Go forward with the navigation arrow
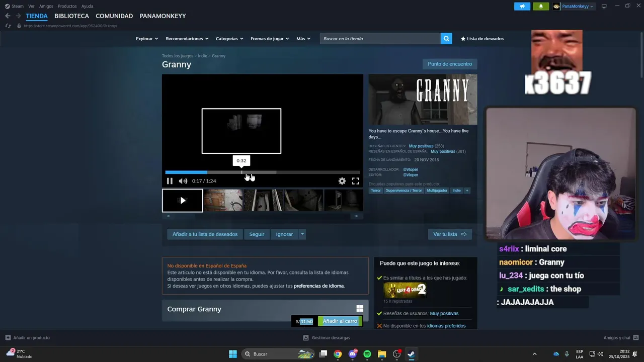This screenshot has height=362, width=644. (x=18, y=16)
